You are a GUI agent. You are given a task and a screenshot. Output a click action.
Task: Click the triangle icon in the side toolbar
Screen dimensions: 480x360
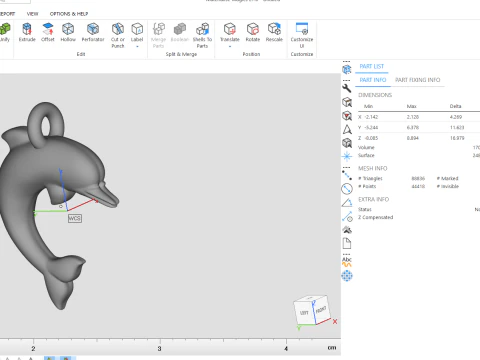[x=347, y=129]
